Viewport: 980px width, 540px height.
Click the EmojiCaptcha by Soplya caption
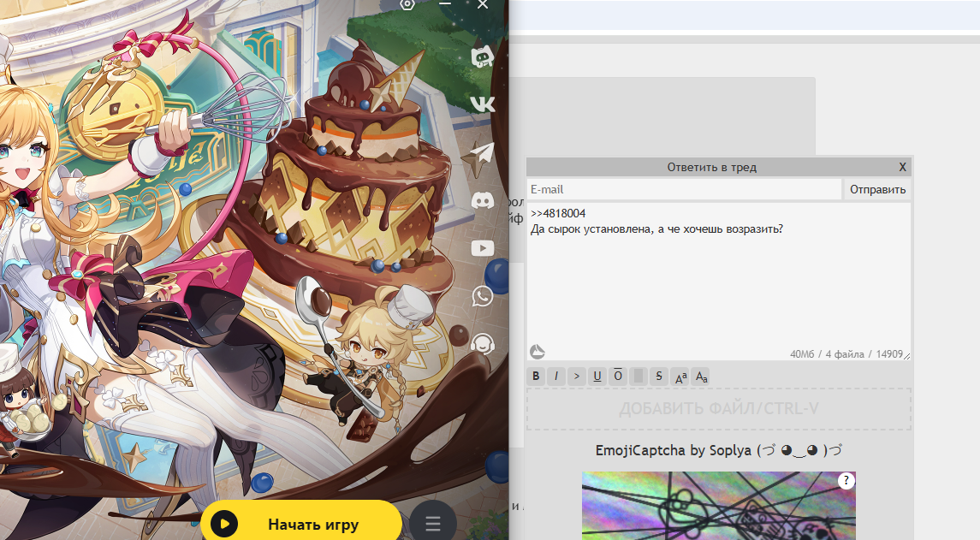(719, 450)
